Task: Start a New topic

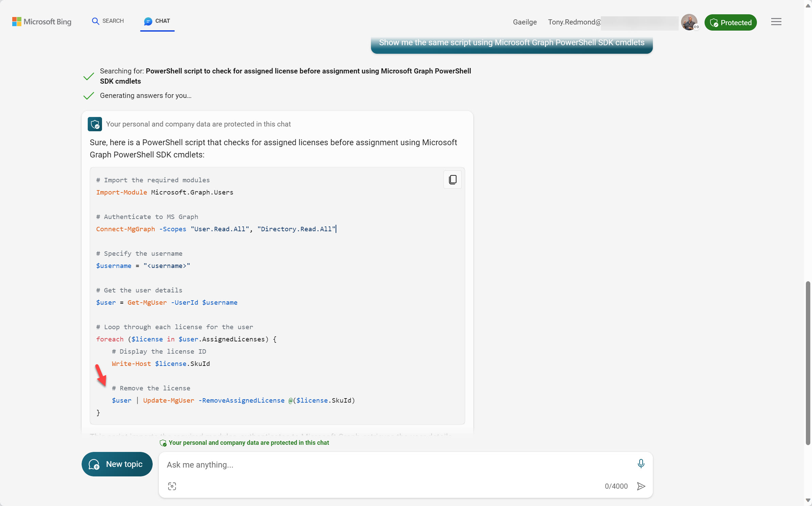Action: 117,464
